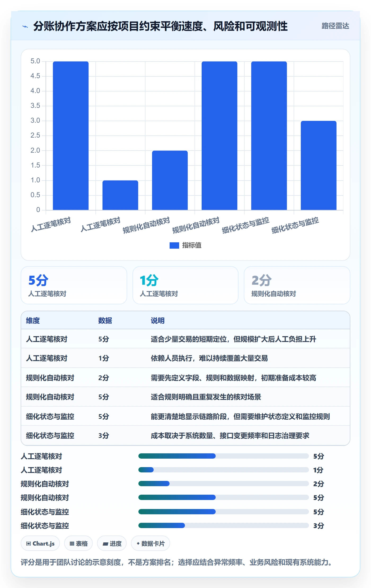Click the 人工逐笔核对 progress bar showing 5分
The image size is (371, 588).
pyautogui.click(x=223, y=456)
